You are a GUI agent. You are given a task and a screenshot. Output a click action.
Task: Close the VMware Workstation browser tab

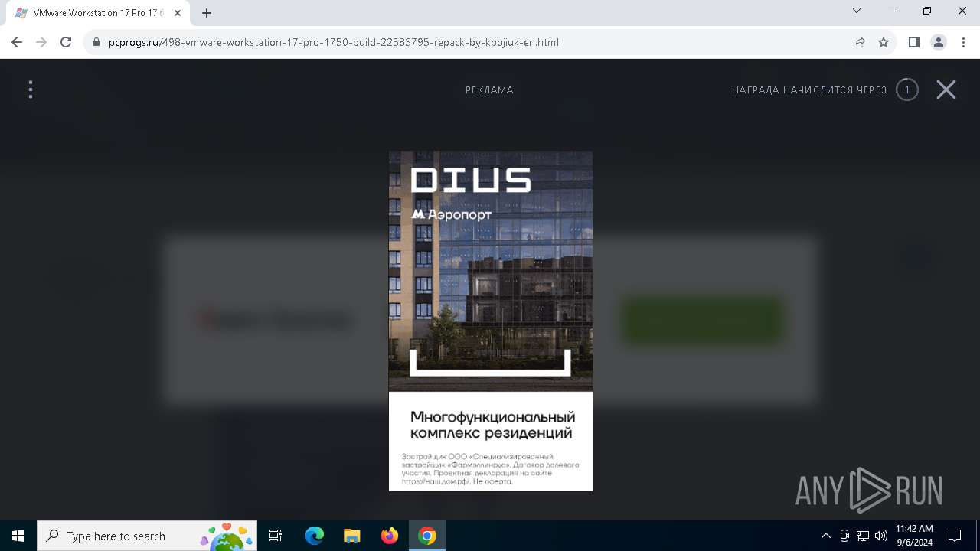(178, 13)
